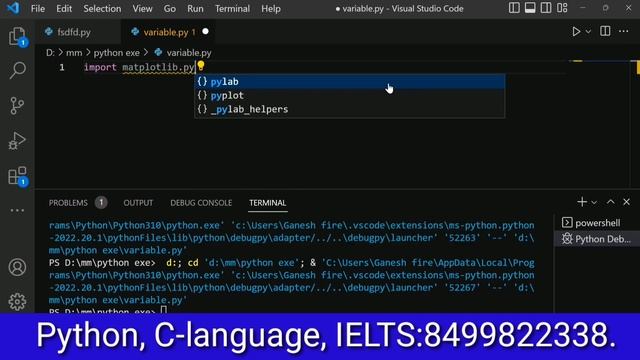Toggle the bottom panel layout icon
The height and width of the screenshot is (360, 640).
[530, 8]
